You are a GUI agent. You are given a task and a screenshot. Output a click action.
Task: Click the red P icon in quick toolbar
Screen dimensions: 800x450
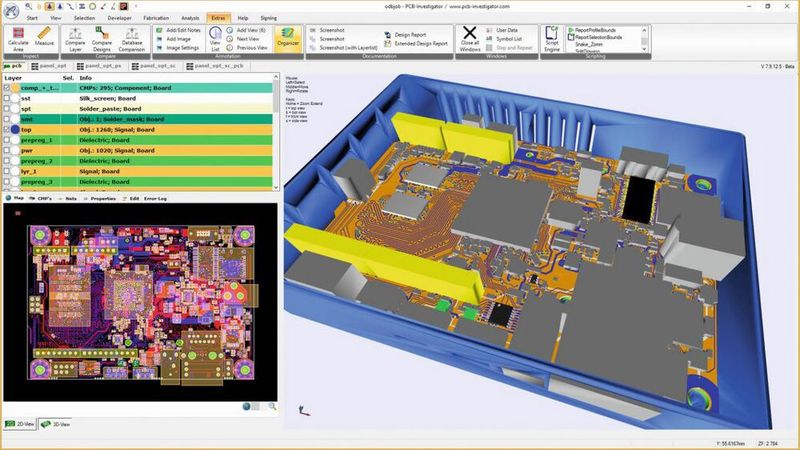click(x=123, y=6)
